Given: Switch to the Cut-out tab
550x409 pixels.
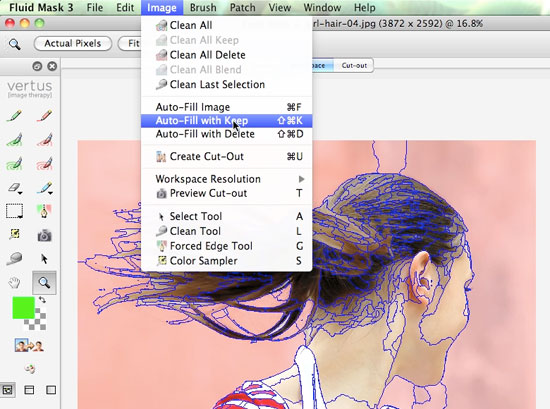Looking at the screenshot, I should coord(354,66).
